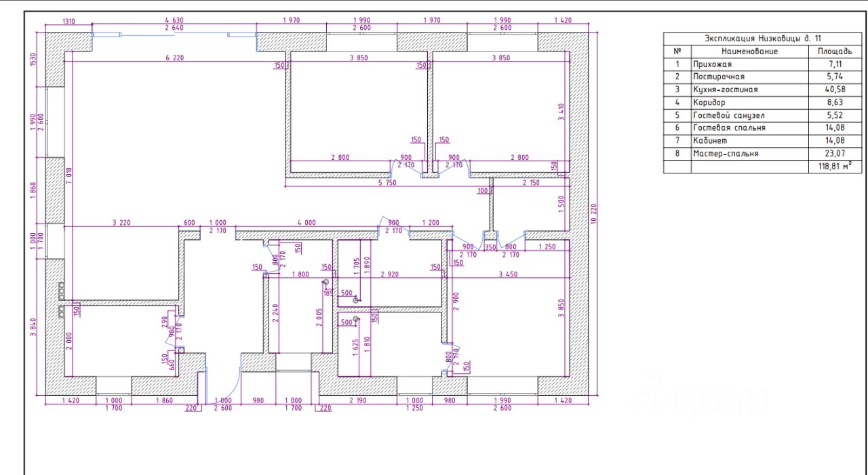Select the overall '10 220' height dimension
Screen dimensions: 868x475
coord(595,213)
